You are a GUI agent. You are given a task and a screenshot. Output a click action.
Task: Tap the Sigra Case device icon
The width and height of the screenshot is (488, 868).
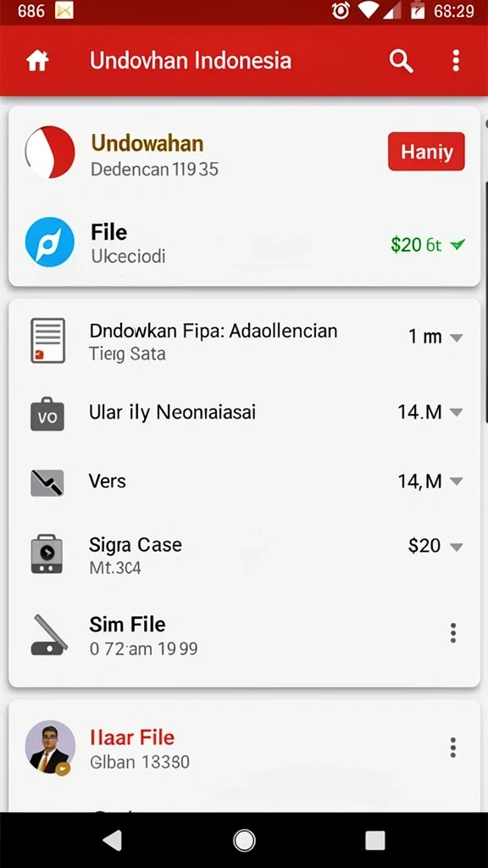(47, 554)
